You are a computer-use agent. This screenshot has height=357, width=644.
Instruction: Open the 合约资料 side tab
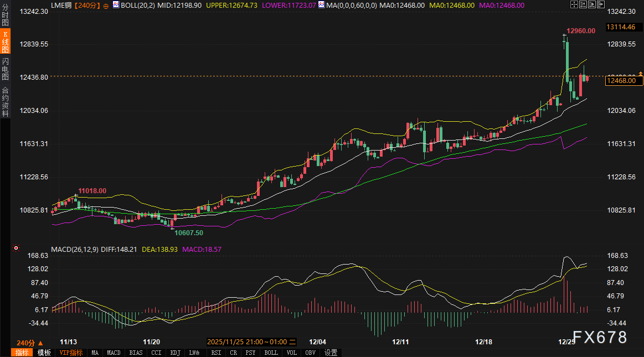pyautogui.click(x=5, y=101)
